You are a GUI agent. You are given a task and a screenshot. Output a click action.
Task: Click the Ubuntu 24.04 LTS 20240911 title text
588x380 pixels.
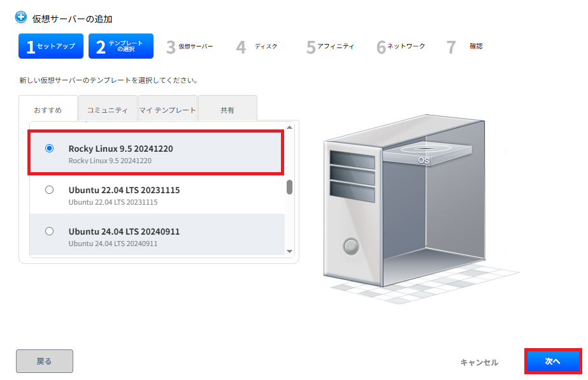click(x=124, y=231)
